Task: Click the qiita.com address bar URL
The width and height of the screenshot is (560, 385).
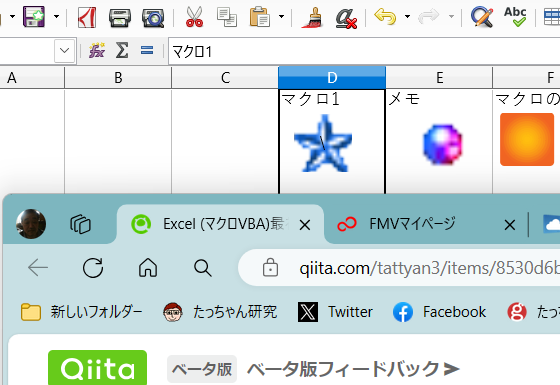Action: [430, 268]
